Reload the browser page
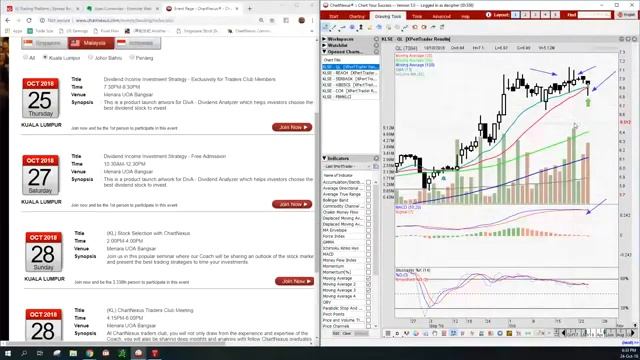The width and height of the screenshot is (640, 360). [29, 20]
